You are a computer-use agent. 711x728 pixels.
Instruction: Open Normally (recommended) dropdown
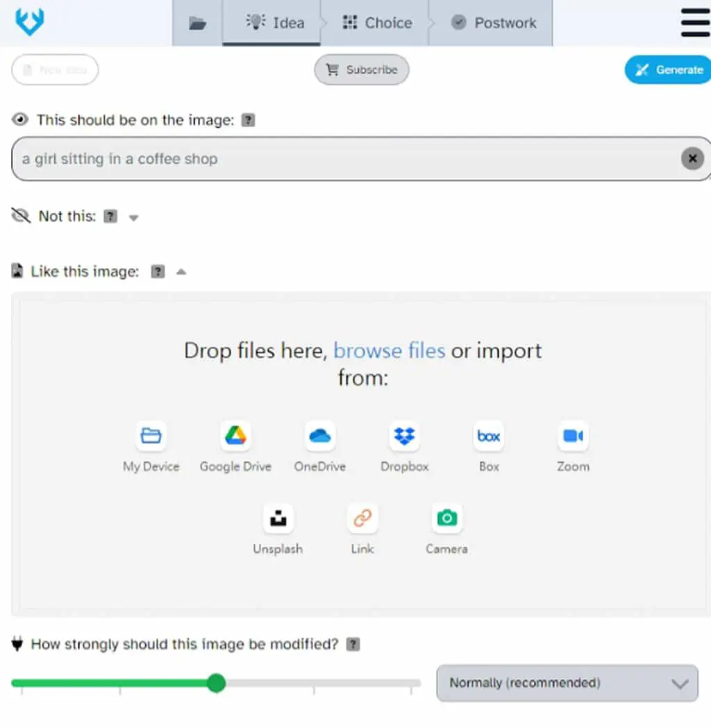(567, 683)
